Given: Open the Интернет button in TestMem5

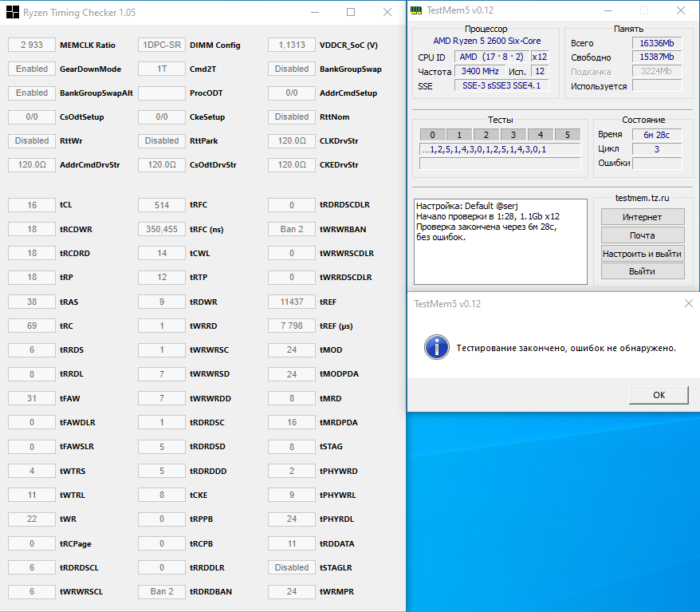Looking at the screenshot, I should [x=643, y=217].
